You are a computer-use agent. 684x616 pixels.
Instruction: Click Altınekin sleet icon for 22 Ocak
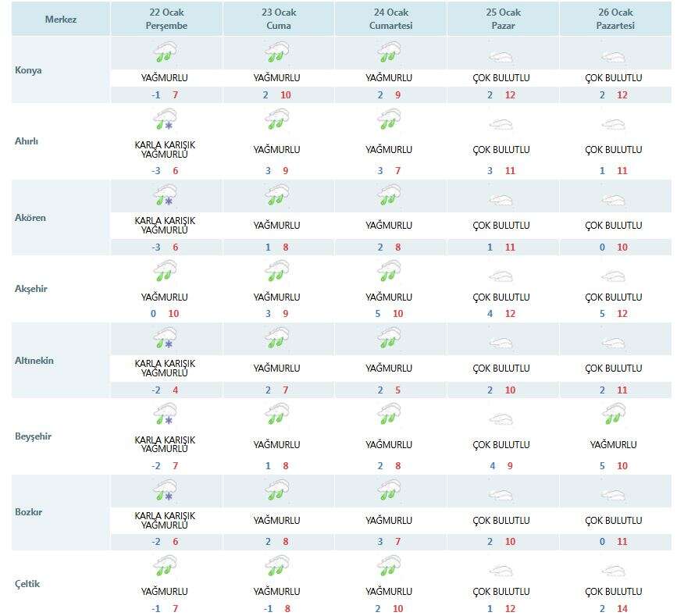pyautogui.click(x=165, y=340)
